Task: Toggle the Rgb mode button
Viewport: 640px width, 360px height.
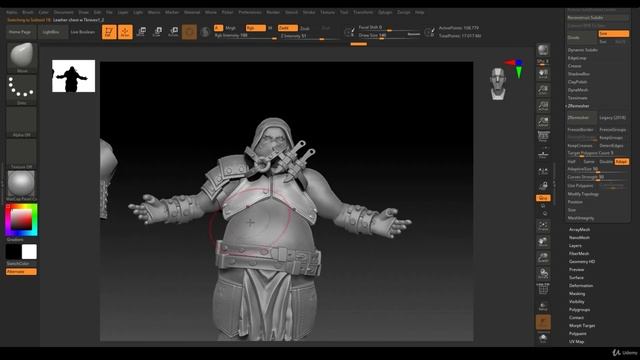Action: point(256,28)
